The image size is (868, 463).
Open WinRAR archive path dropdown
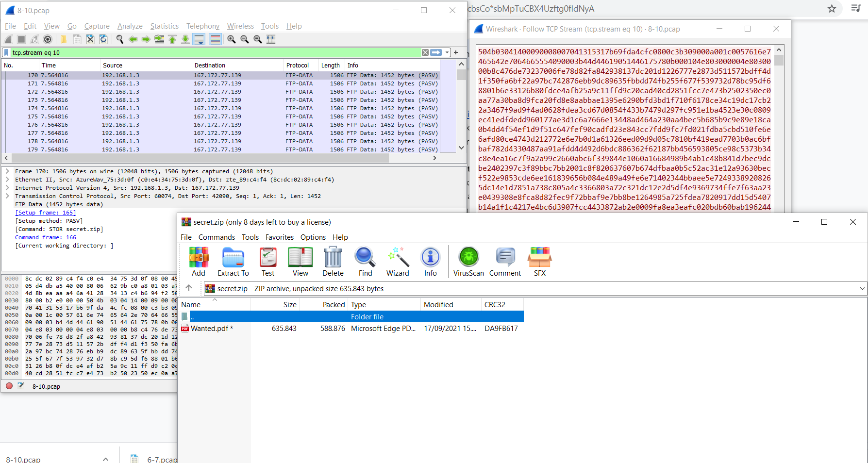click(862, 288)
